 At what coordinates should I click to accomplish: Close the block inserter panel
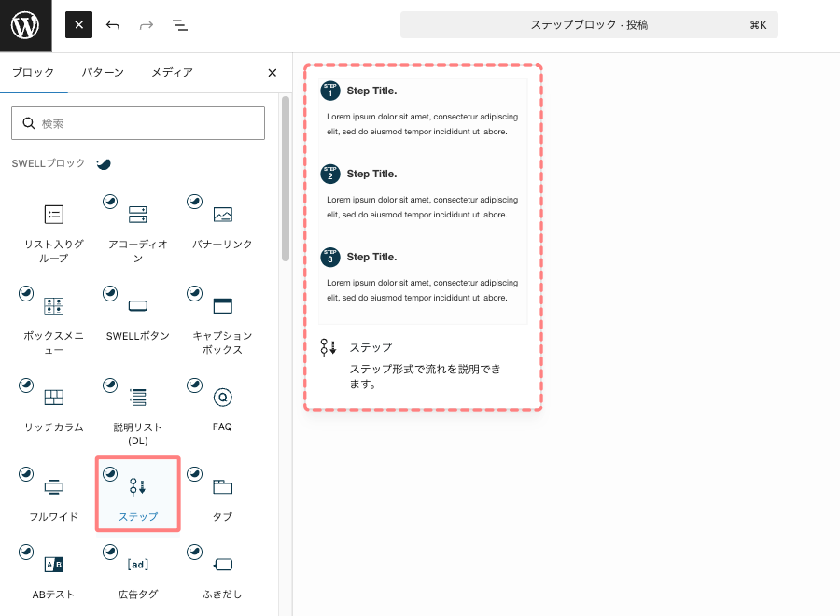[x=272, y=72]
